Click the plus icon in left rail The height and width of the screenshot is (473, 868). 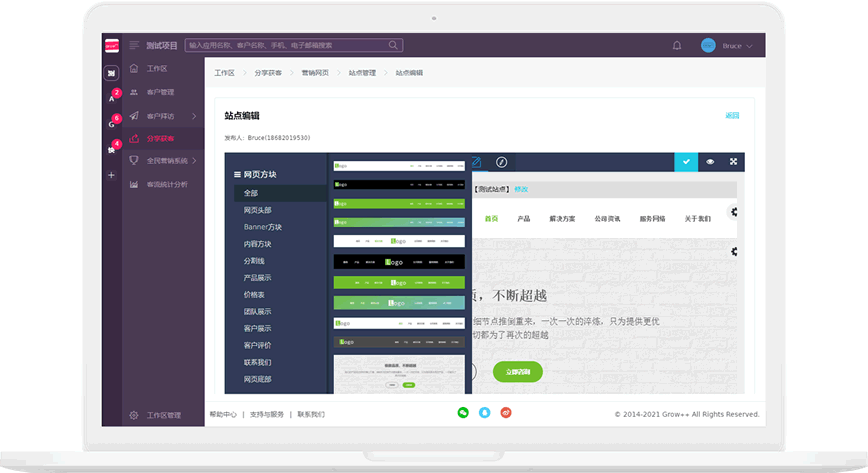point(111,175)
